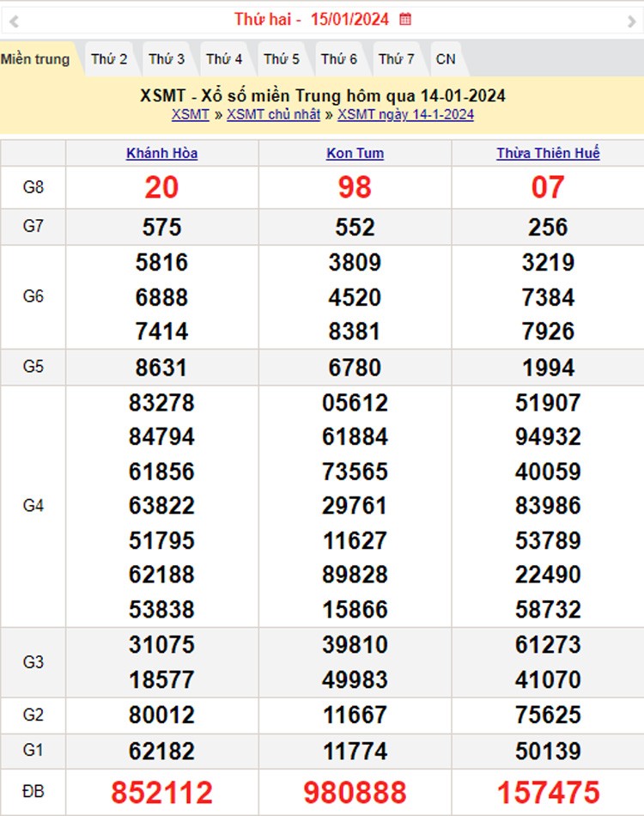This screenshot has height=816, width=644.
Task: Open the XSMT chủ nhật link
Action: (273, 114)
